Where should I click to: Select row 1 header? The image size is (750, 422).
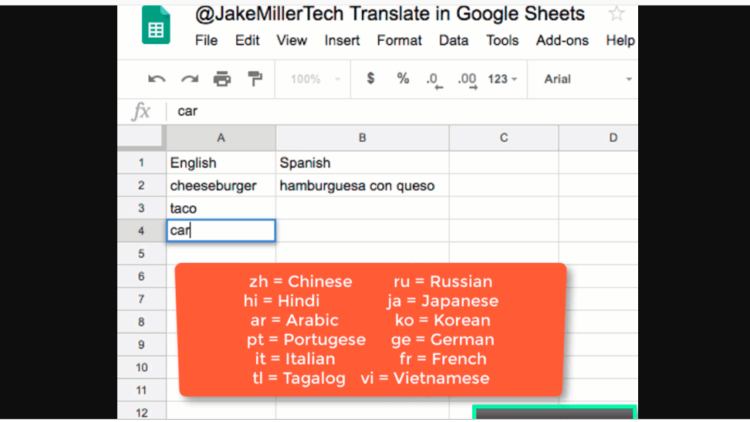click(141, 163)
